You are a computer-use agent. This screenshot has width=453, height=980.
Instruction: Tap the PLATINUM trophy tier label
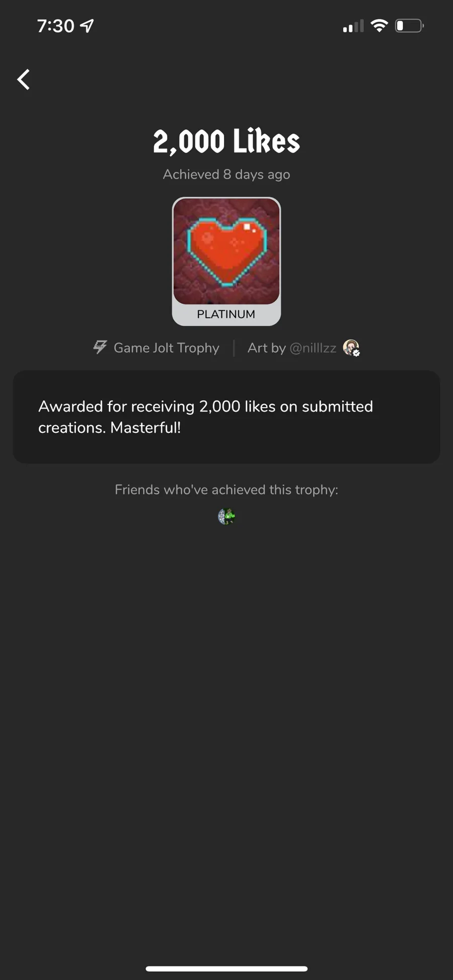point(226,314)
